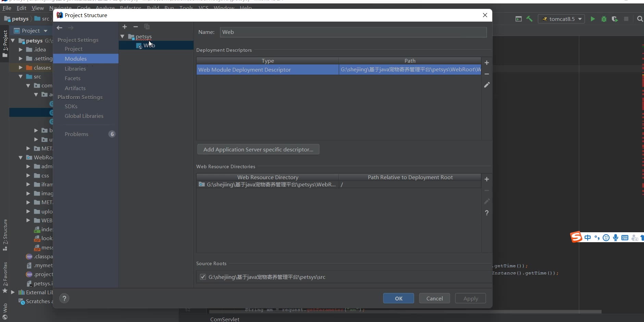The image size is (644, 322).
Task: Open web resource directories help question mark
Action: pos(487,213)
